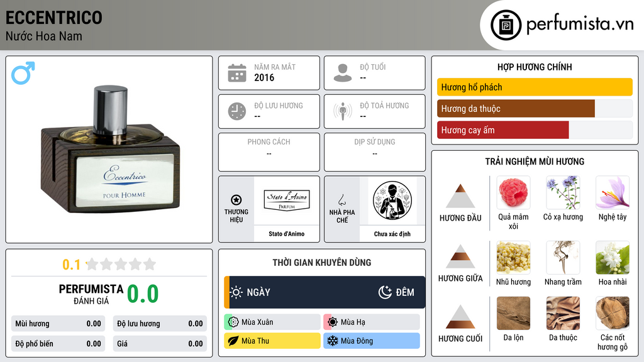Screen dimensions: 644x362
Task: Click the perfumista.vn perfume bottle logo icon
Action: (506, 25)
